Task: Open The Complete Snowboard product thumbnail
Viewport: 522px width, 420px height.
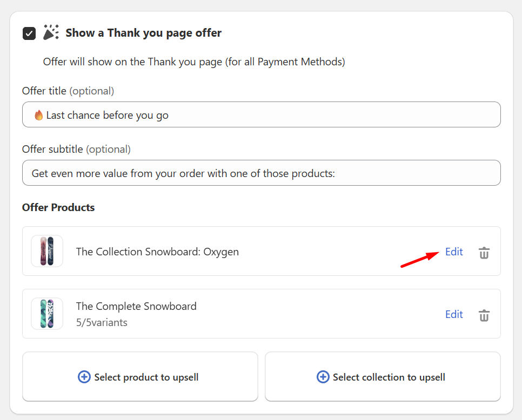Action: coord(47,314)
